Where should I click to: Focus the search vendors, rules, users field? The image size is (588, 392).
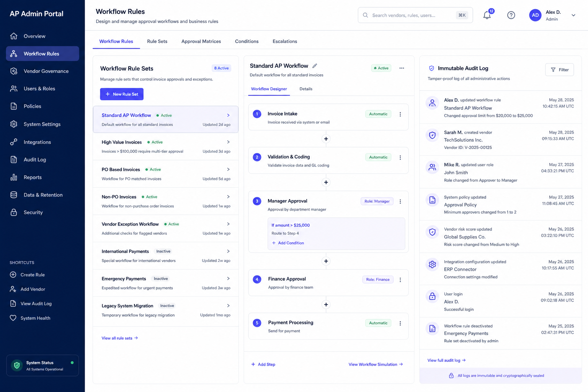point(415,15)
